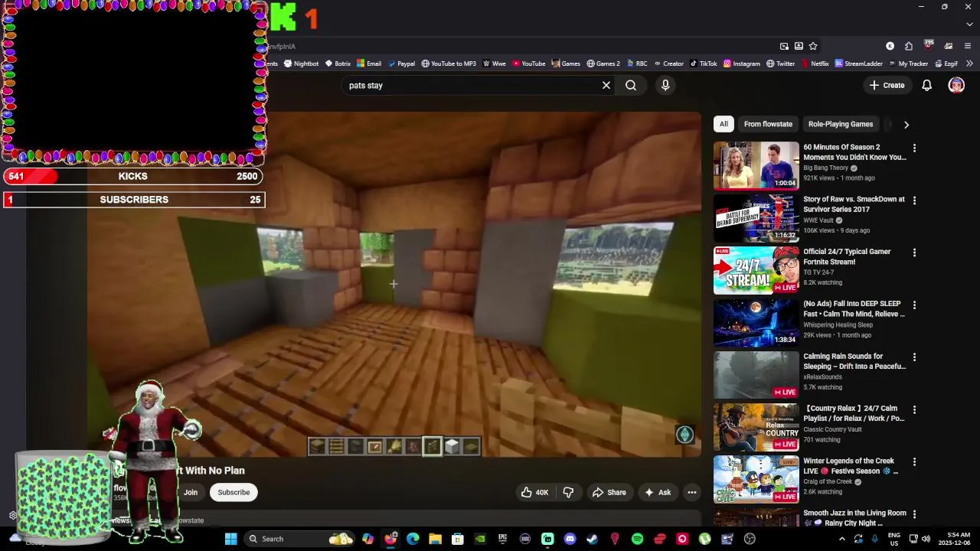Open the YouTube account avatar menu
This screenshot has width=980, height=551.
click(956, 86)
